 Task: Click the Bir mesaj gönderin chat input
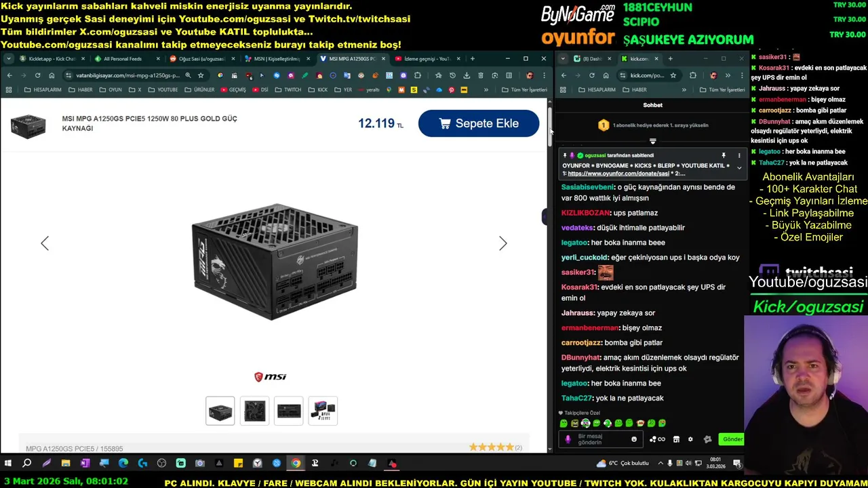click(x=599, y=439)
